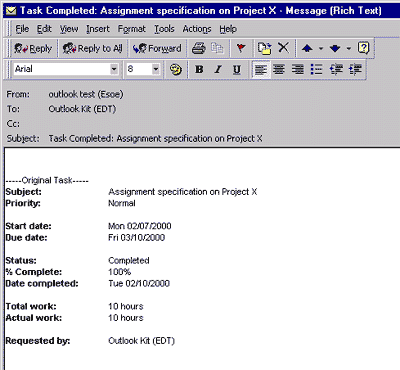Go to previous item with up arrow
The width and height of the screenshot is (400, 370).
pos(307,49)
